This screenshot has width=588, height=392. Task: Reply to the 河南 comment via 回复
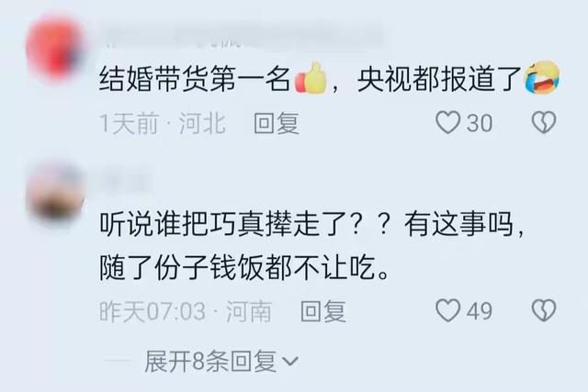pyautogui.click(x=322, y=311)
